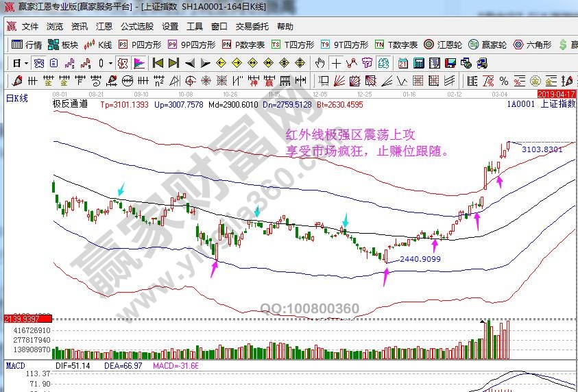Viewport: 578px width, 392px height.
Task: Open the 交易委托 menu
Action: click(x=252, y=27)
